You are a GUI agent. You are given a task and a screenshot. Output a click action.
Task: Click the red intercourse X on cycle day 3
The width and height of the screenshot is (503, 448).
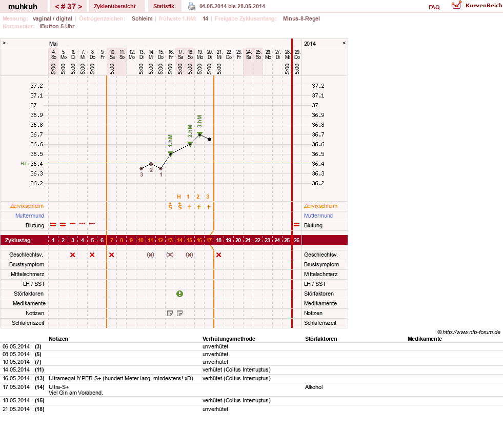72,255
